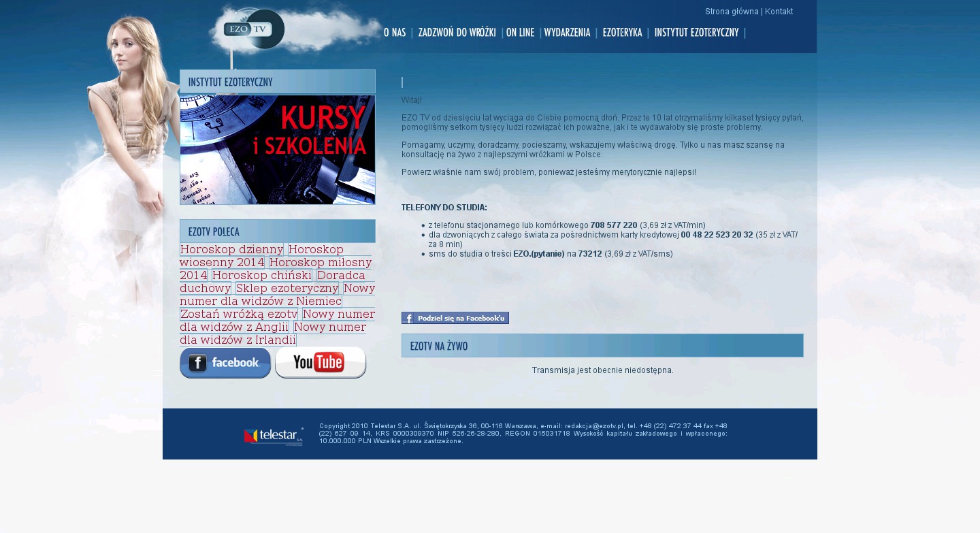980x533 pixels.
Task: Click the Telestar logo in footer
Action: click(x=274, y=436)
